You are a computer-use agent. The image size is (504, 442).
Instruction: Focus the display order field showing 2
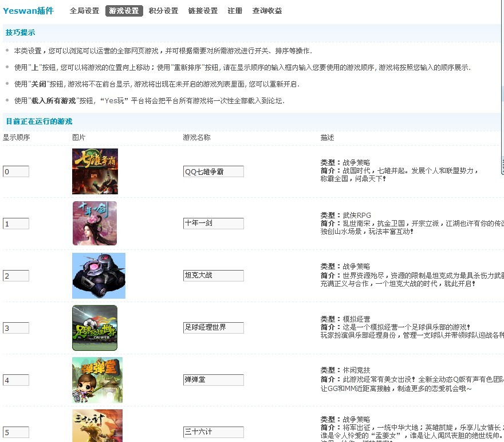tap(16, 276)
